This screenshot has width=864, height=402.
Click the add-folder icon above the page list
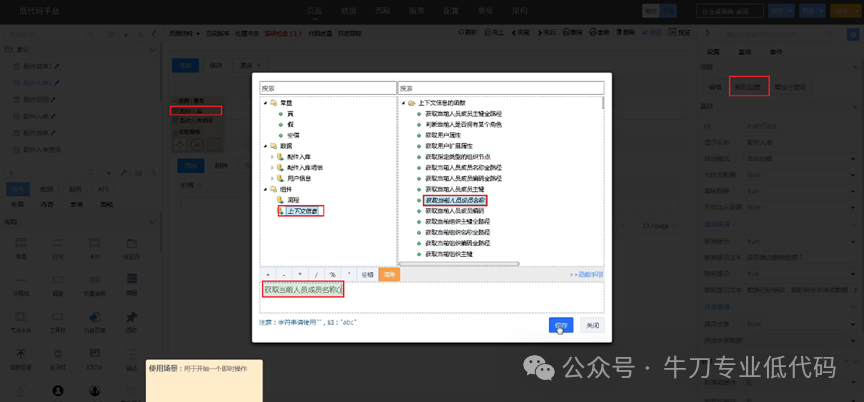click(x=111, y=35)
